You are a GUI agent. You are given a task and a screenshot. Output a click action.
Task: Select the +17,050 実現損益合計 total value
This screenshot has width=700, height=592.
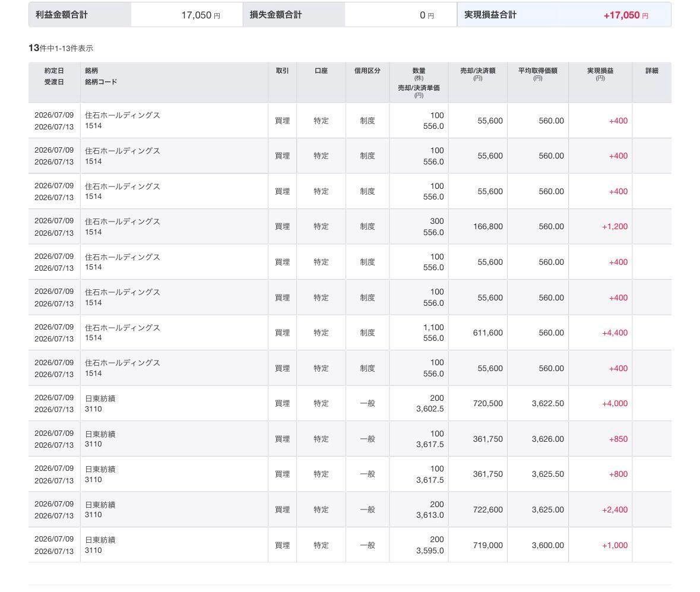point(622,15)
